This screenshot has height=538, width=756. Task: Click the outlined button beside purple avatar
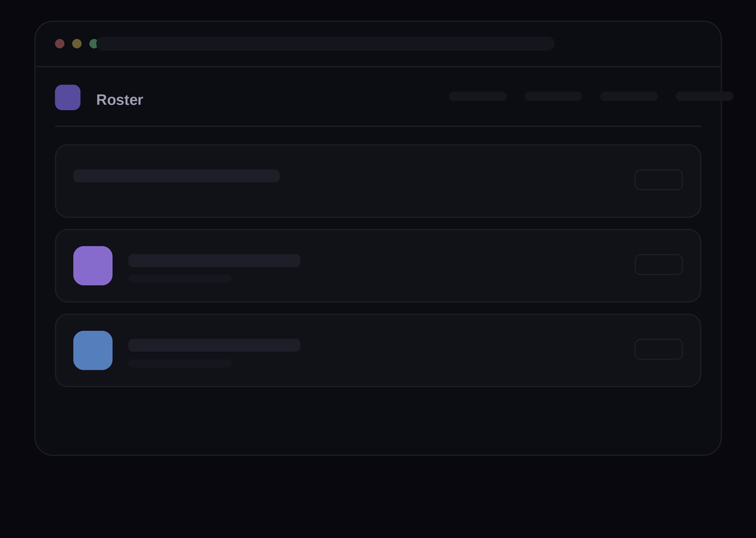click(659, 264)
